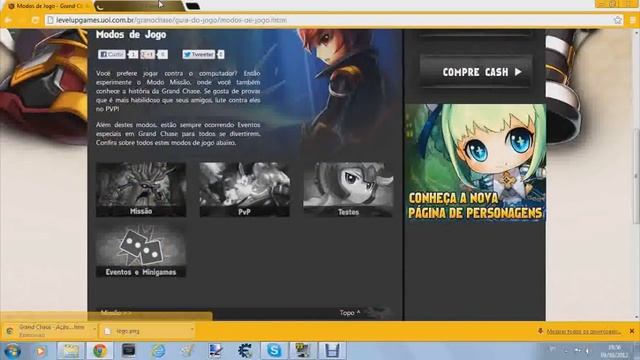The image size is (640, 360).
Task: Click the Facebook Curtir button
Action: (x=111, y=54)
